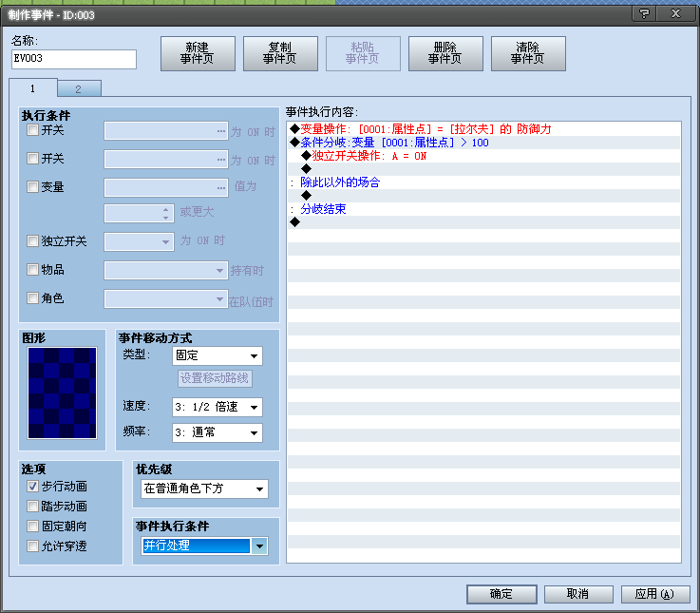The height and width of the screenshot is (613, 700).
Task: Enable the 独立开关 condition checkbox
Action: (x=32, y=241)
